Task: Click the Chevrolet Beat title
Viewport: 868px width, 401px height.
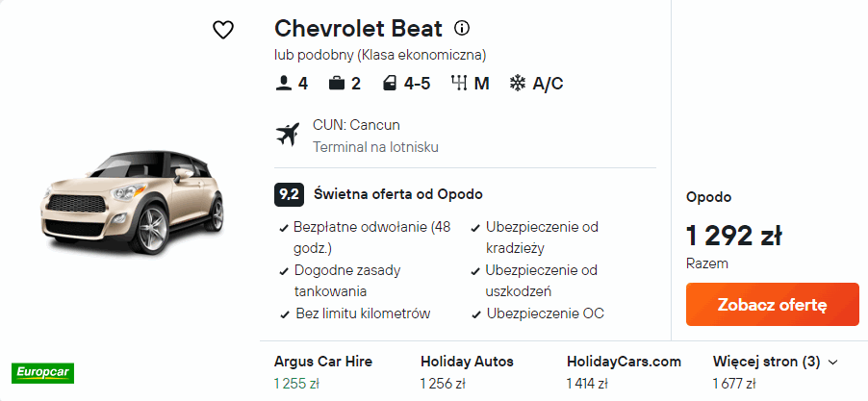Action: coord(358,28)
